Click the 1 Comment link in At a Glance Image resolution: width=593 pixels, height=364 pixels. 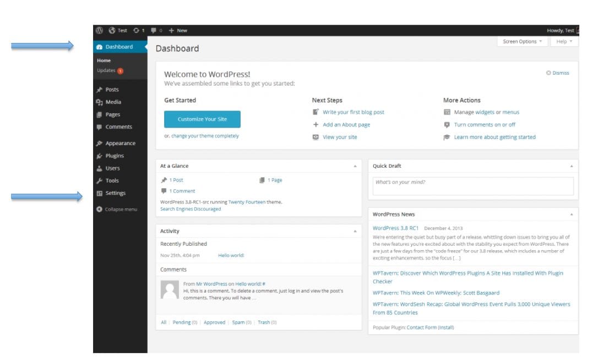(182, 191)
